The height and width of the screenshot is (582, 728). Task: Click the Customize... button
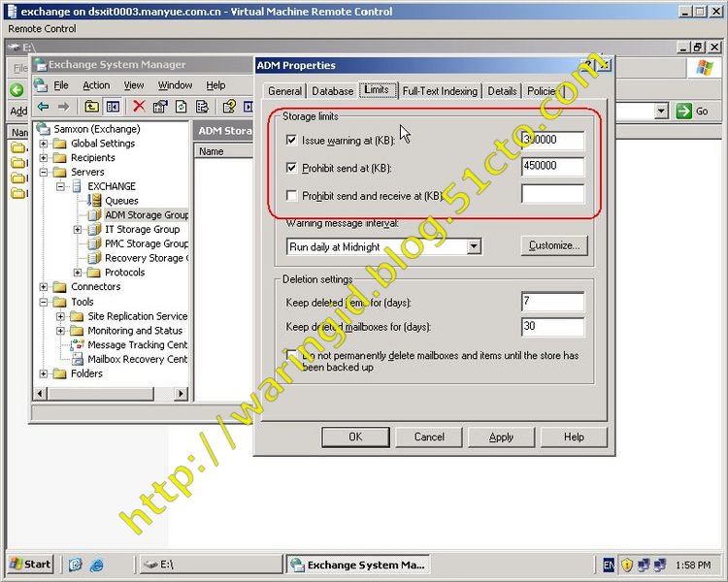[553, 245]
